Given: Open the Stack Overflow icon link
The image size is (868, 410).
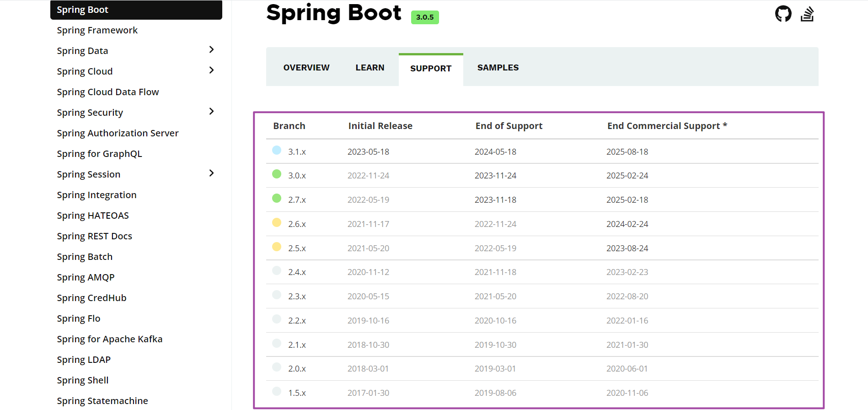Looking at the screenshot, I should click(807, 14).
